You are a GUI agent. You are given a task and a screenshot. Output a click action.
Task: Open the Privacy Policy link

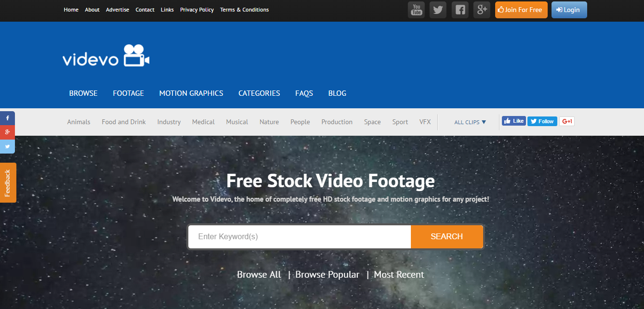[x=197, y=10]
